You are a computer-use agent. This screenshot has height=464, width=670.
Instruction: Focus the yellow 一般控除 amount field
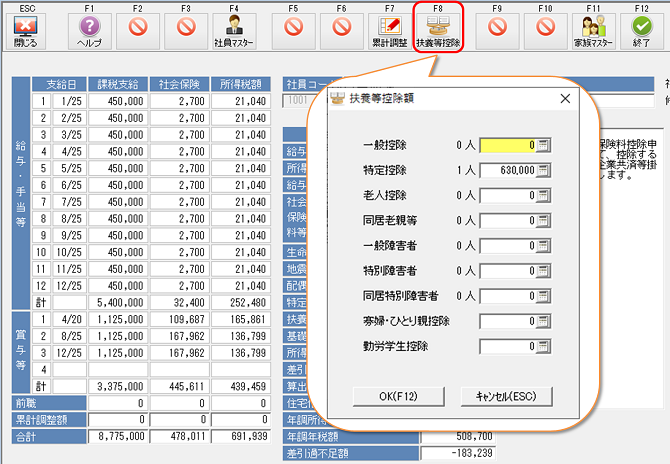pos(508,145)
